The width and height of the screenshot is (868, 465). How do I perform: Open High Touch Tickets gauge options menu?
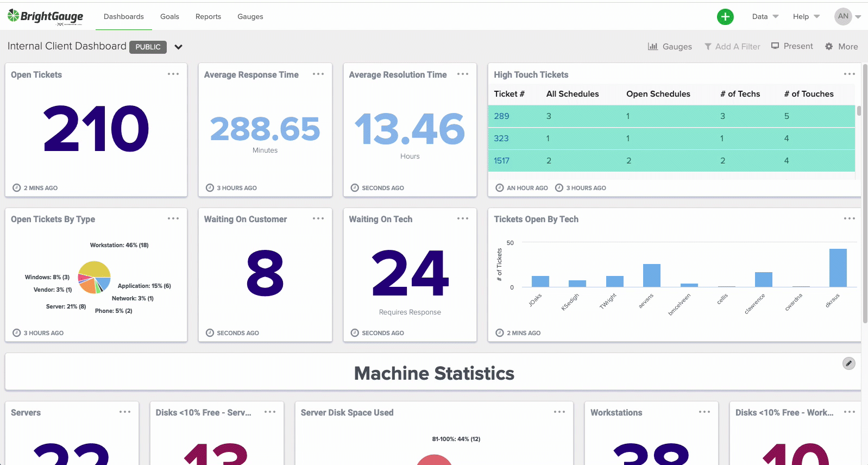850,74
